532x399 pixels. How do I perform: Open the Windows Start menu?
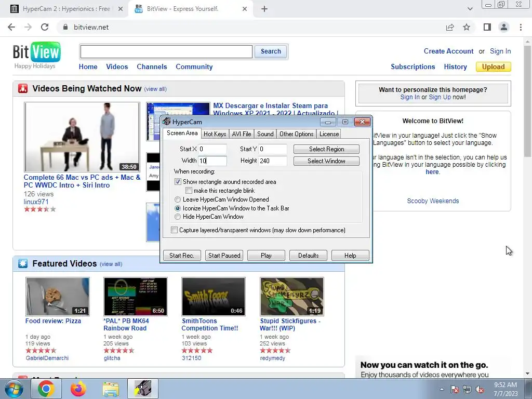(x=14, y=389)
